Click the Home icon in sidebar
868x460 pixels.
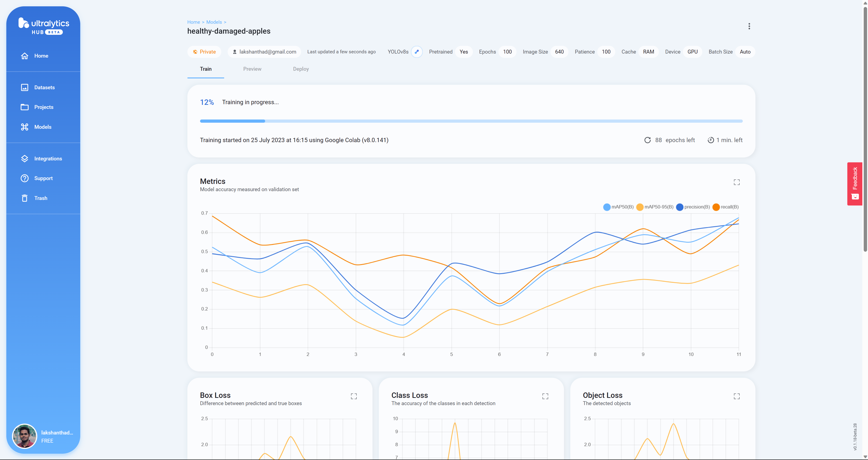point(25,56)
